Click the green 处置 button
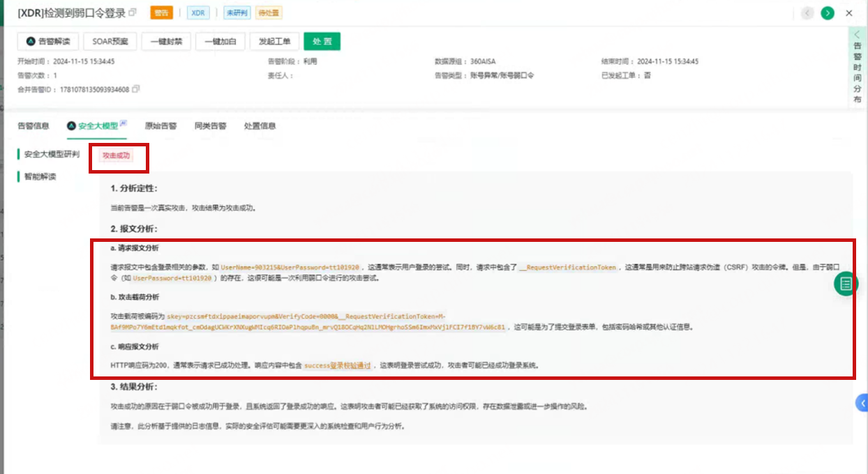 [322, 42]
